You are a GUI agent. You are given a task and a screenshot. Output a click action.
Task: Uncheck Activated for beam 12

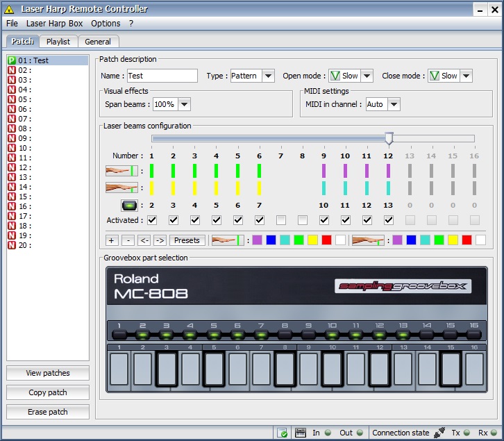click(389, 220)
